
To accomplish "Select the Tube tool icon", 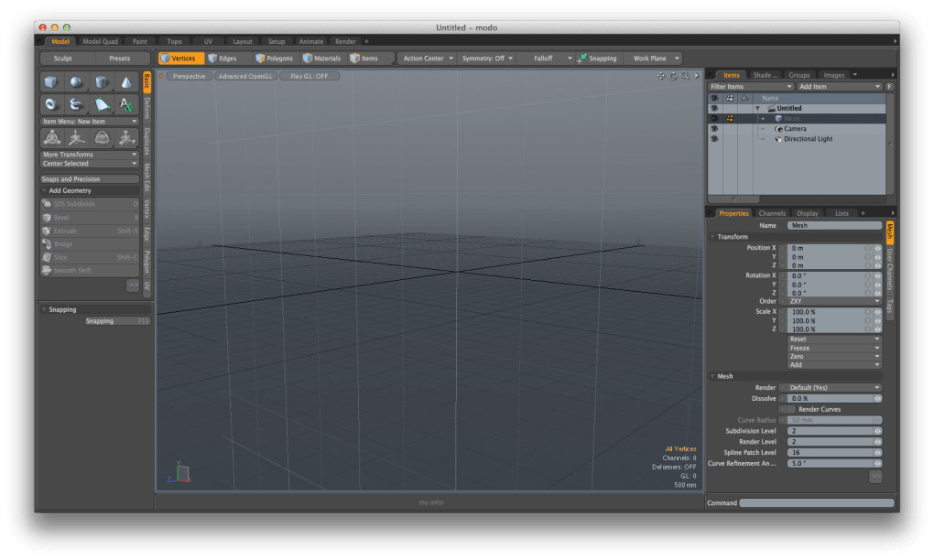I will tap(76, 104).
